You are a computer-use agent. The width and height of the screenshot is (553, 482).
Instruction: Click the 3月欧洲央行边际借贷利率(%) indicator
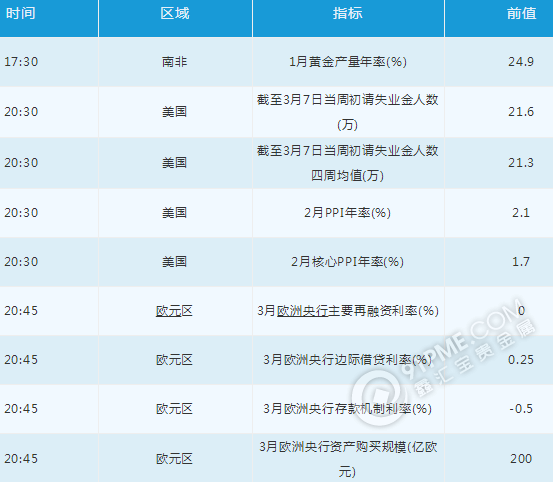pyautogui.click(x=347, y=360)
